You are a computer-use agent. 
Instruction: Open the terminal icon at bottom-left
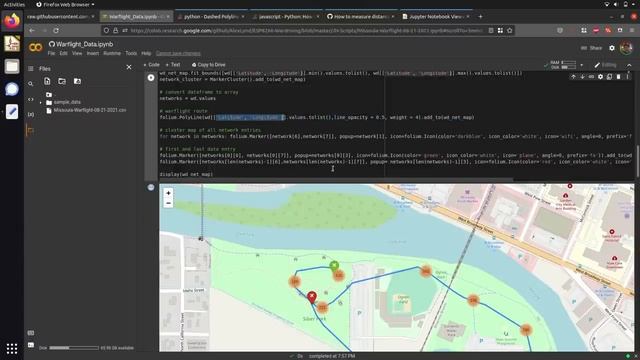pyautogui.click(x=31, y=345)
